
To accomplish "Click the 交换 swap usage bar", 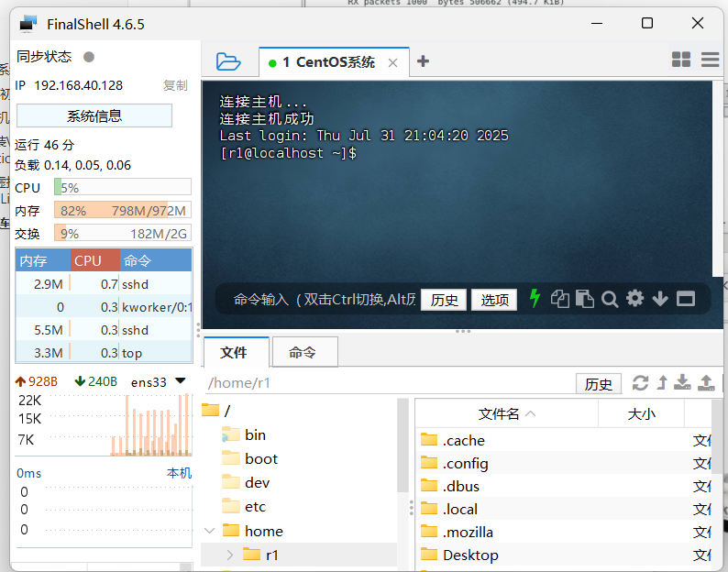I will [123, 233].
